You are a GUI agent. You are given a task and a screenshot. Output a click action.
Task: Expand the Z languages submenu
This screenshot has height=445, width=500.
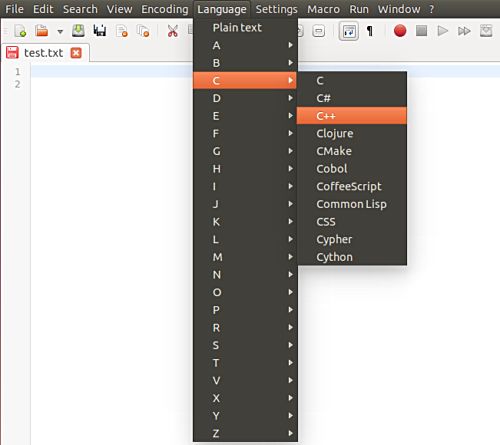(245, 433)
